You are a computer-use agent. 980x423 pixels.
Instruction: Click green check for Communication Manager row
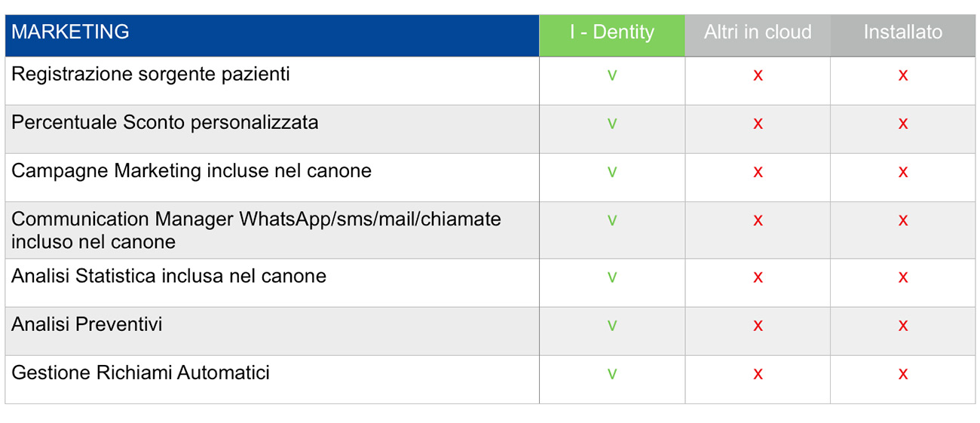(612, 220)
